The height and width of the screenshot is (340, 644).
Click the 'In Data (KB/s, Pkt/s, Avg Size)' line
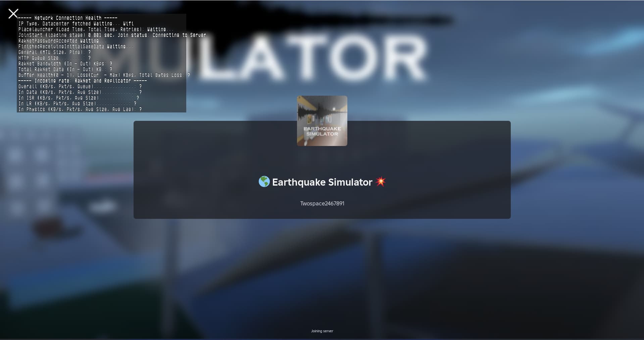[80, 92]
